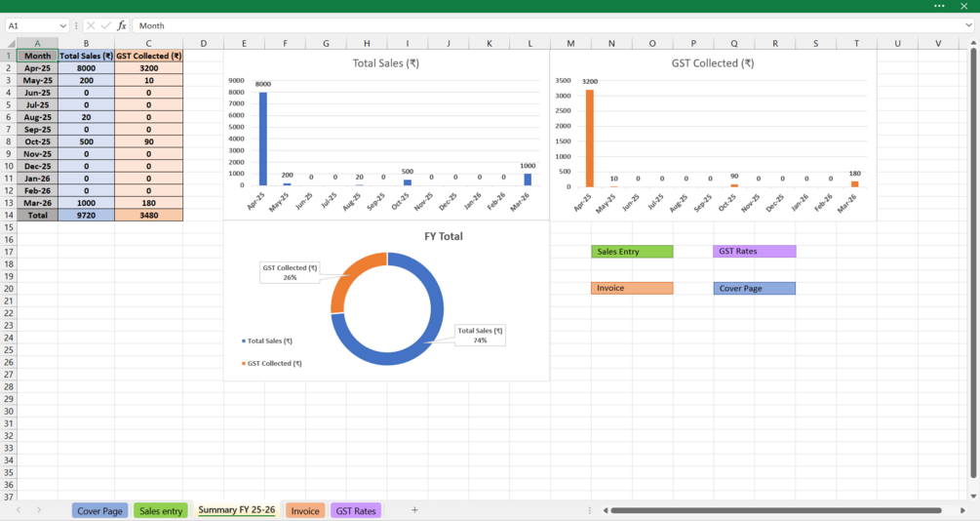The height and width of the screenshot is (521, 980).
Task: Open the GST Rates sheet tab
Action: [x=356, y=511]
